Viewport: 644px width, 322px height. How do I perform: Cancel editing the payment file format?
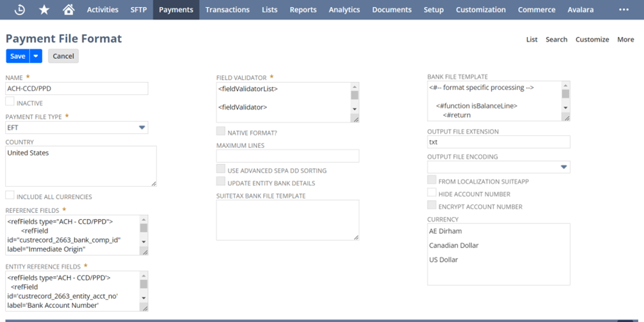pyautogui.click(x=63, y=56)
